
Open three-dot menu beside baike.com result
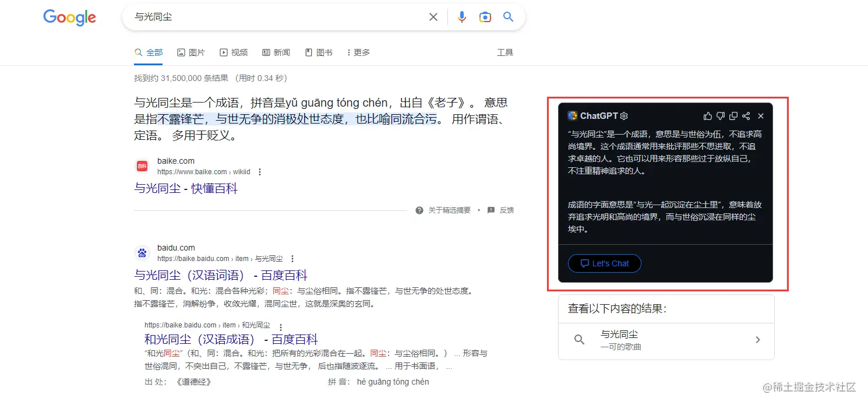(260, 172)
